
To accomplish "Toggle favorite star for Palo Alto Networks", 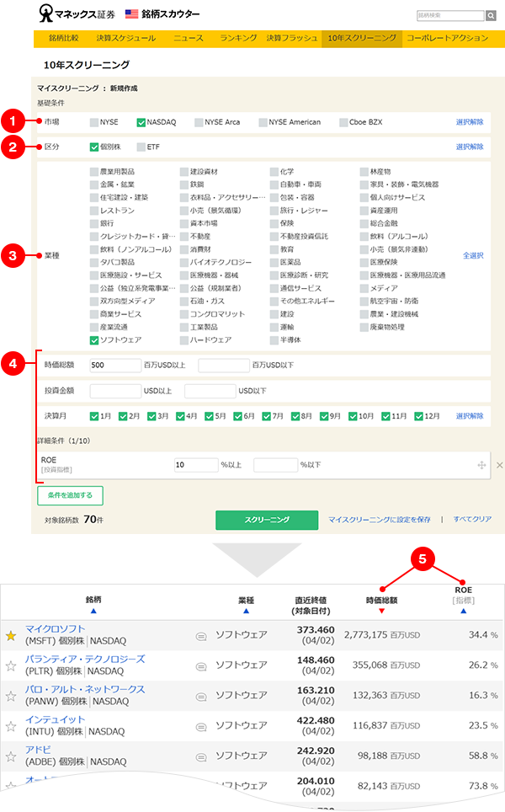I will pyautogui.click(x=11, y=696).
